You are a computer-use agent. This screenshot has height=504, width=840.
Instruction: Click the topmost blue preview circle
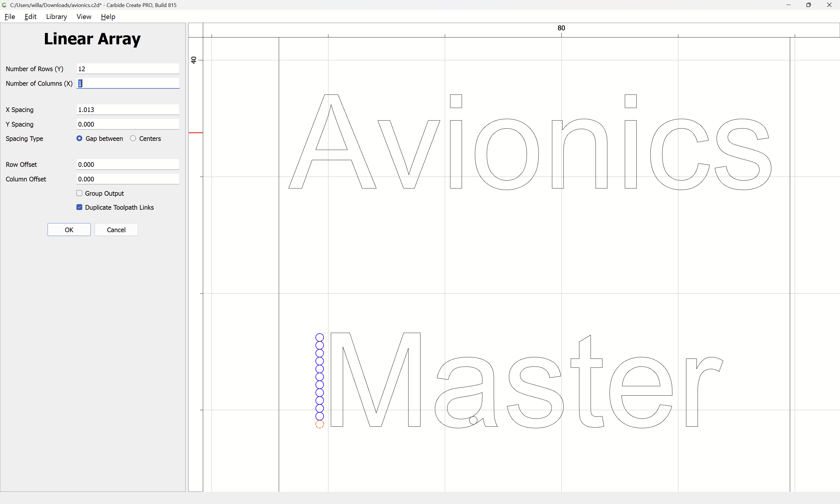(x=319, y=337)
